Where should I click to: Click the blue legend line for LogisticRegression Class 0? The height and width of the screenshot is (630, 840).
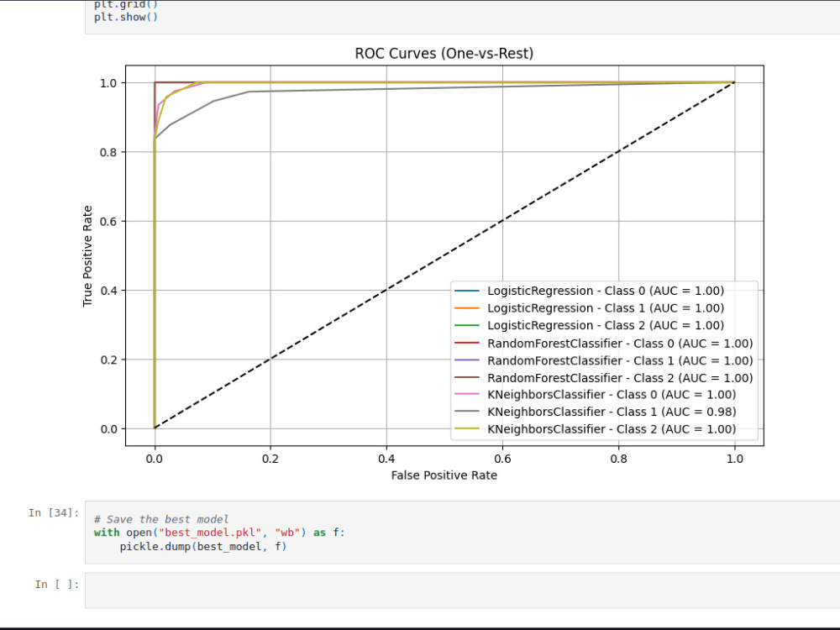pyautogui.click(x=466, y=291)
